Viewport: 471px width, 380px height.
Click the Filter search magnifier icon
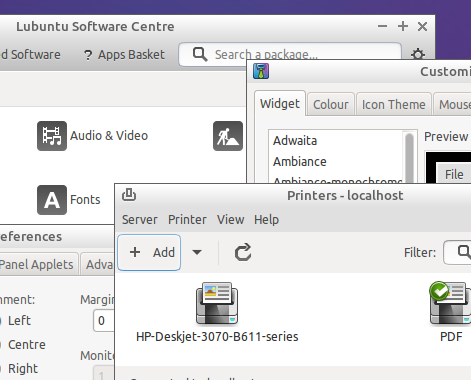[464, 252]
